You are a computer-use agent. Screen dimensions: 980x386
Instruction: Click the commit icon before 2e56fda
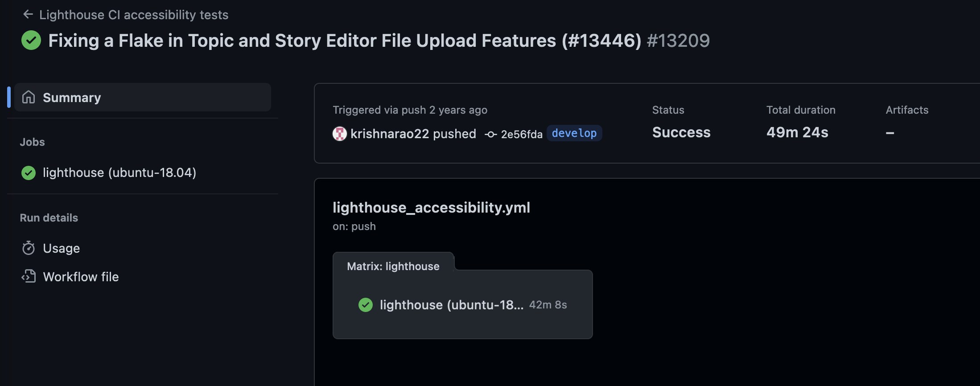490,134
